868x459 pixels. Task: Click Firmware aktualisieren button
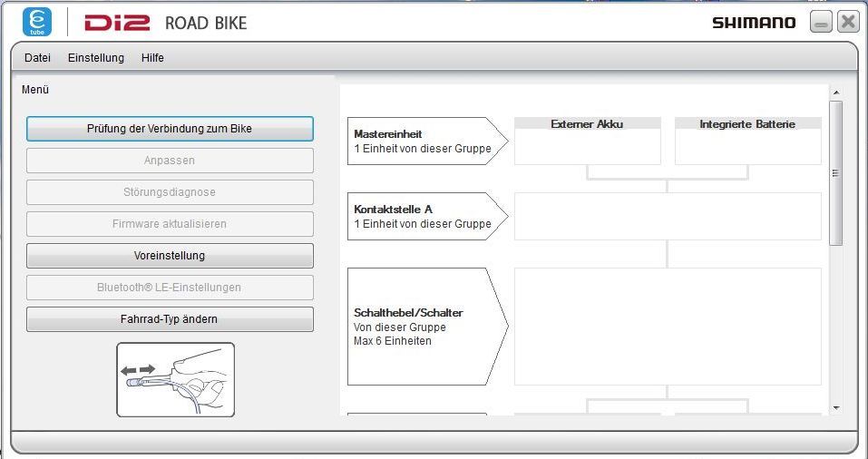click(170, 224)
